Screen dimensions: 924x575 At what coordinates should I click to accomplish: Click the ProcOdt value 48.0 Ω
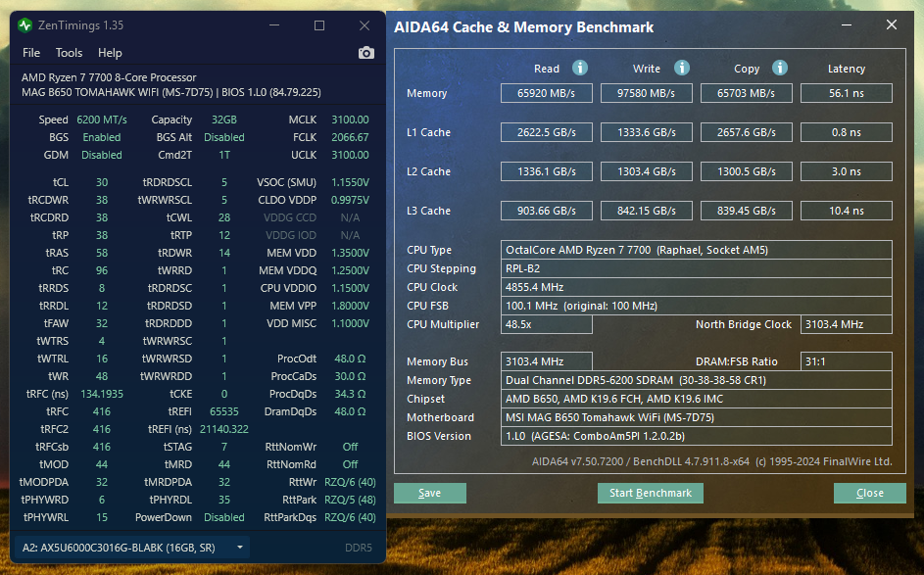coord(350,359)
